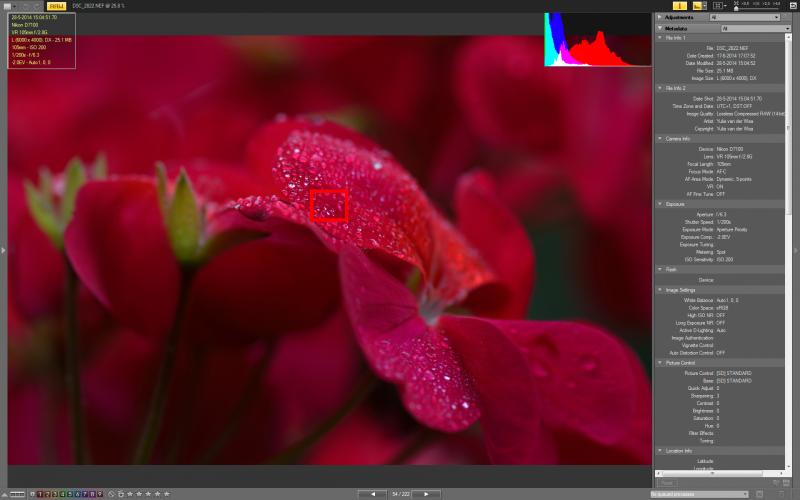Toggle the histogram display button

click(x=697, y=6)
